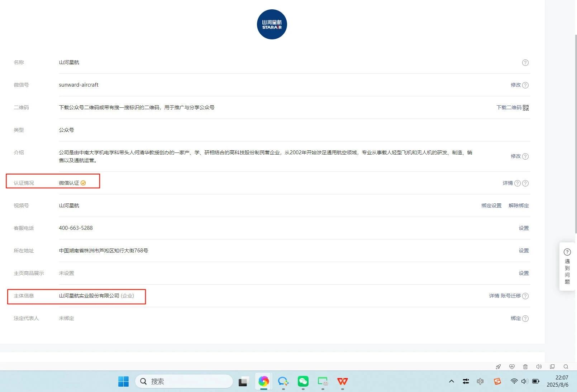The height and width of the screenshot is (392, 577).
Task: Click the battery tray icon
Action: point(536,381)
